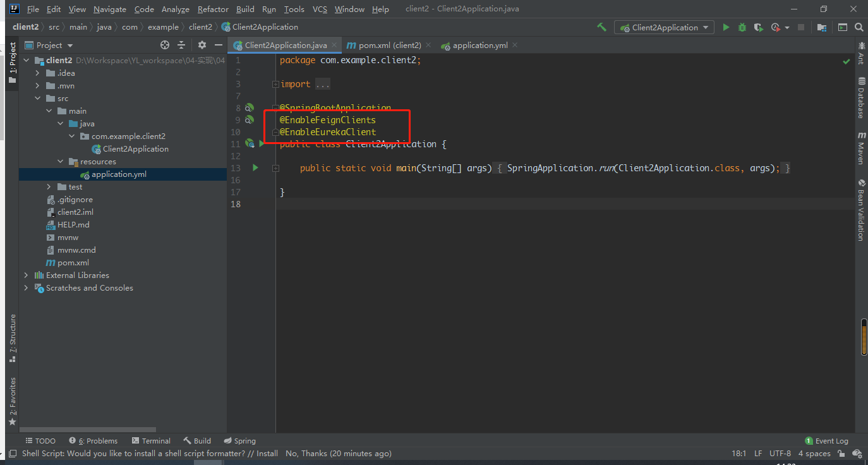Click Collapse All icon in Project panel
Screen dimensions: 868x465
181,45
